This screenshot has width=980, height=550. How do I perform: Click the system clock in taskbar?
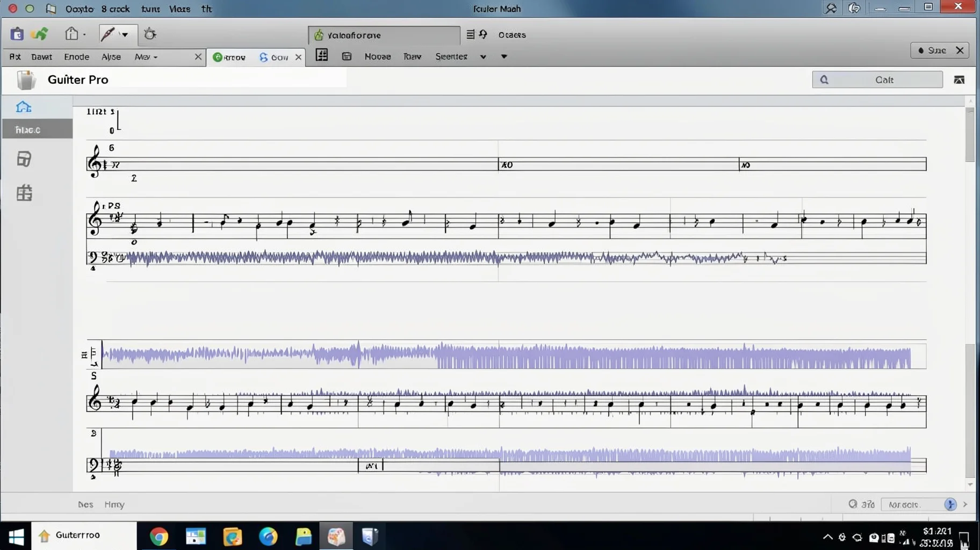tap(937, 537)
